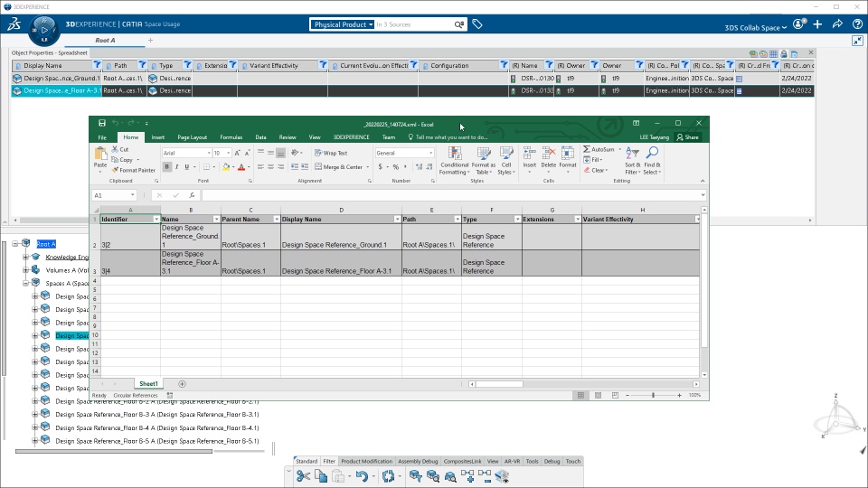The width and height of the screenshot is (868, 488).
Task: Open the 3DS Collab Space dropdown
Action: pos(756,28)
